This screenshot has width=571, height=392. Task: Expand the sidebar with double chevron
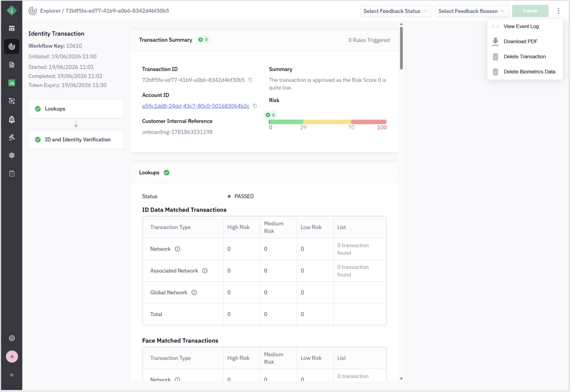(x=12, y=375)
